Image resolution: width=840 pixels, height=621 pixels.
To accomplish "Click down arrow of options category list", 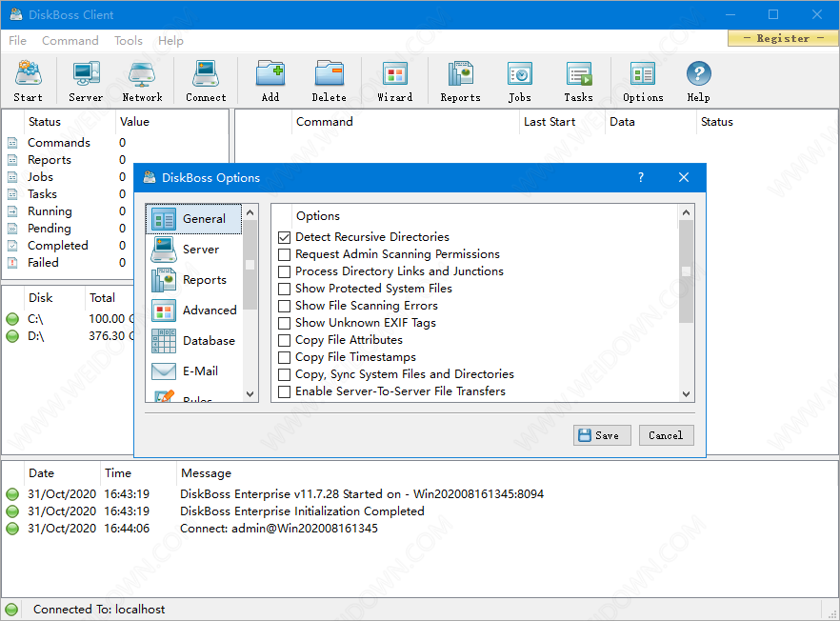I will click(x=250, y=393).
